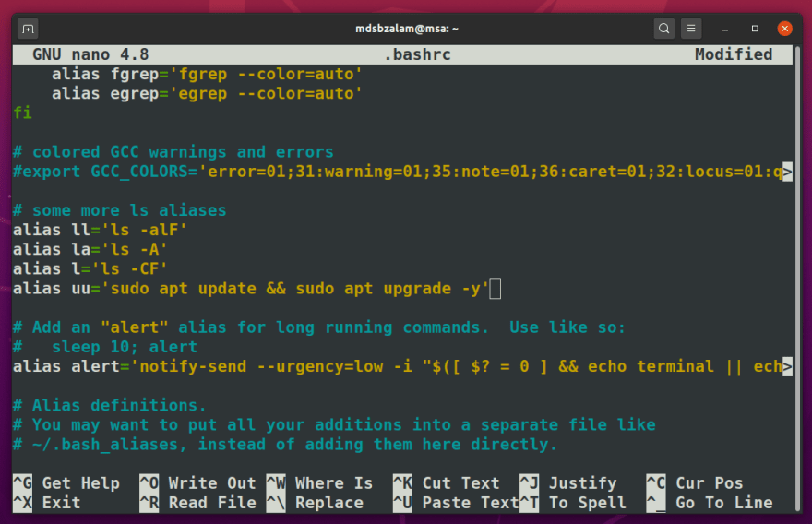Close the terminal window
Viewport: 812px width, 524px height.
[784, 29]
